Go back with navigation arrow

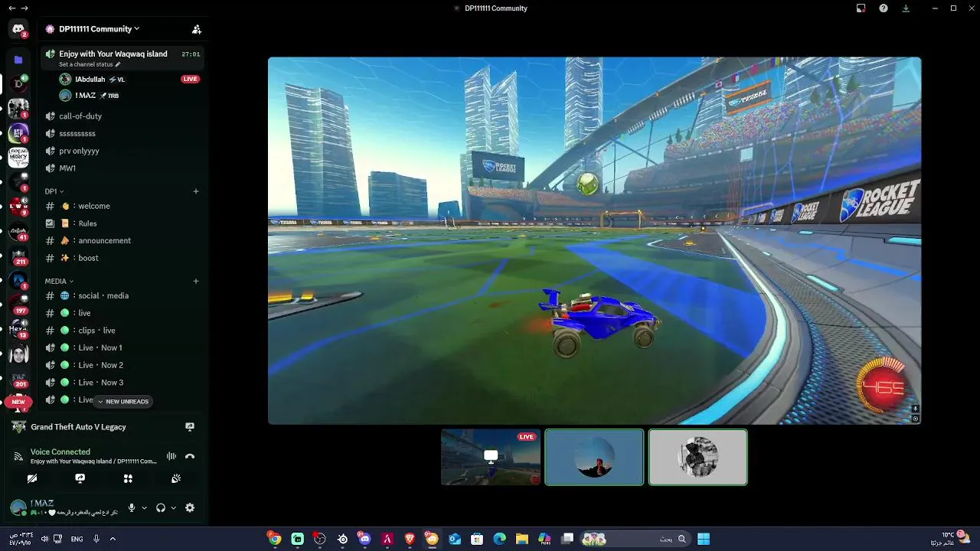11,8
